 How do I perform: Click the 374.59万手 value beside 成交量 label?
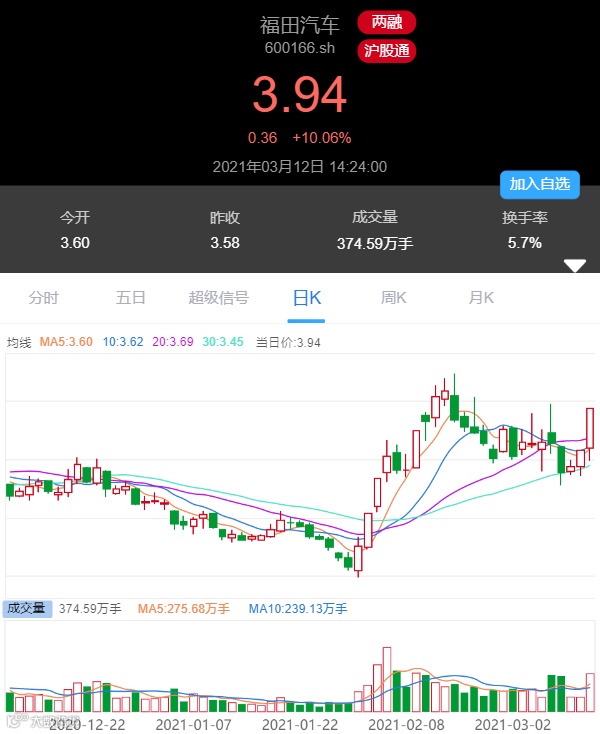pos(90,609)
